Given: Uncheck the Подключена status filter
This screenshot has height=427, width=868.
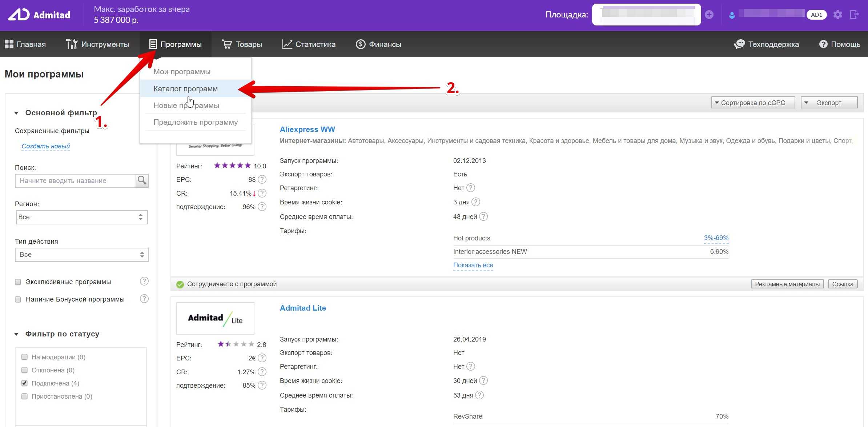Looking at the screenshot, I should pos(24,383).
